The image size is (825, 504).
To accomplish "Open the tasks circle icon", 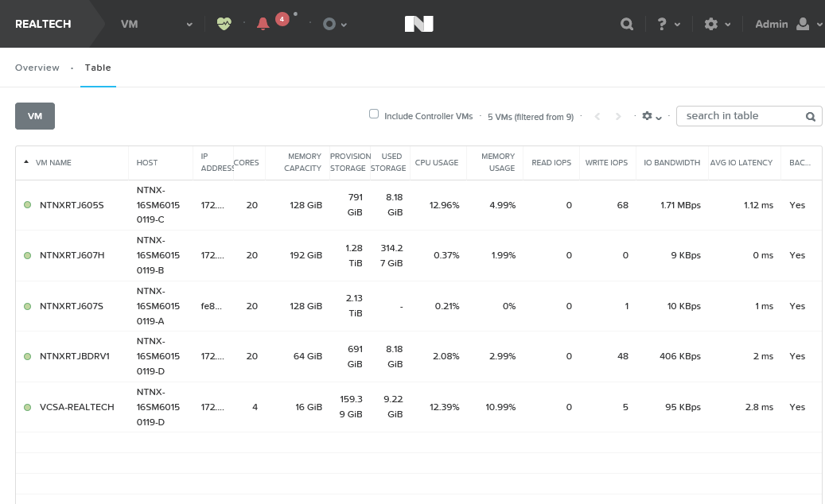I will 329,24.
